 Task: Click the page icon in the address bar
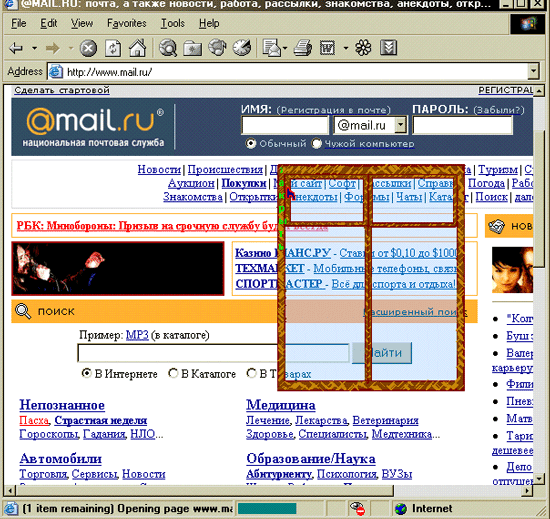click(56, 72)
